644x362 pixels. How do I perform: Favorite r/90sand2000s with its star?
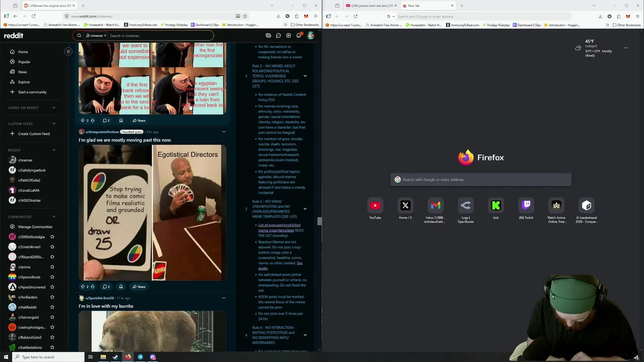pos(52,257)
